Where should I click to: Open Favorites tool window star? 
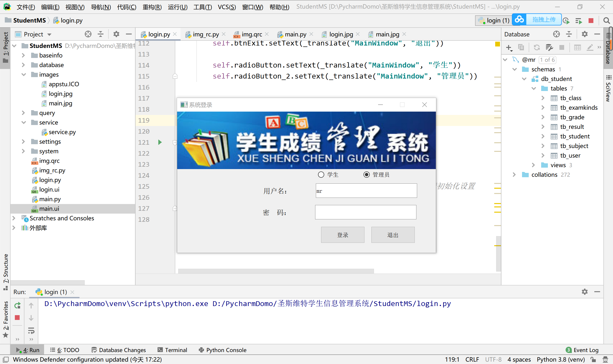click(6, 335)
